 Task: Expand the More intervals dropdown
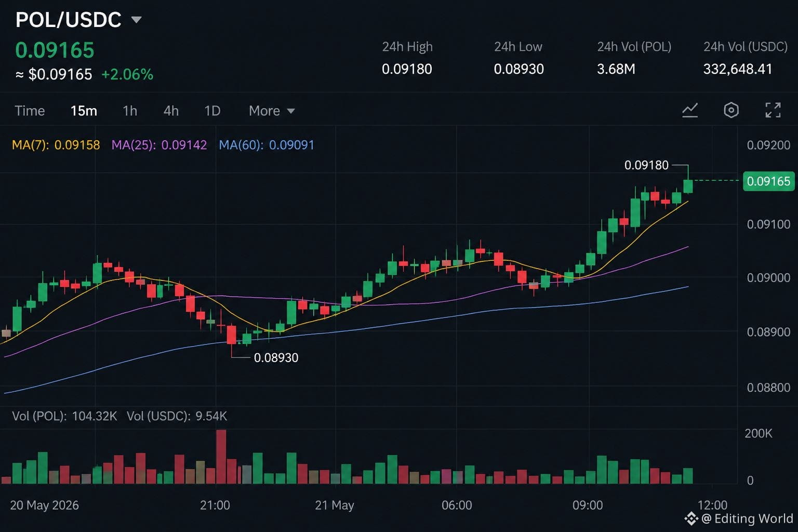[272, 111]
